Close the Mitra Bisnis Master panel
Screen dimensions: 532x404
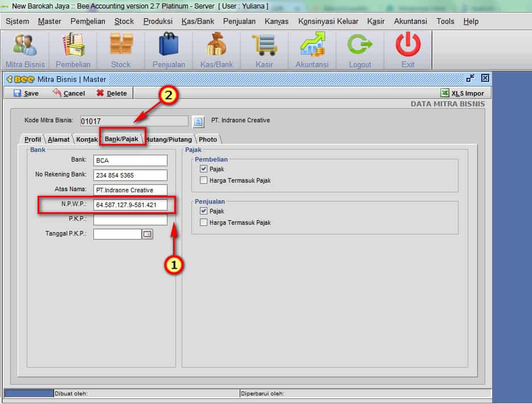point(485,79)
